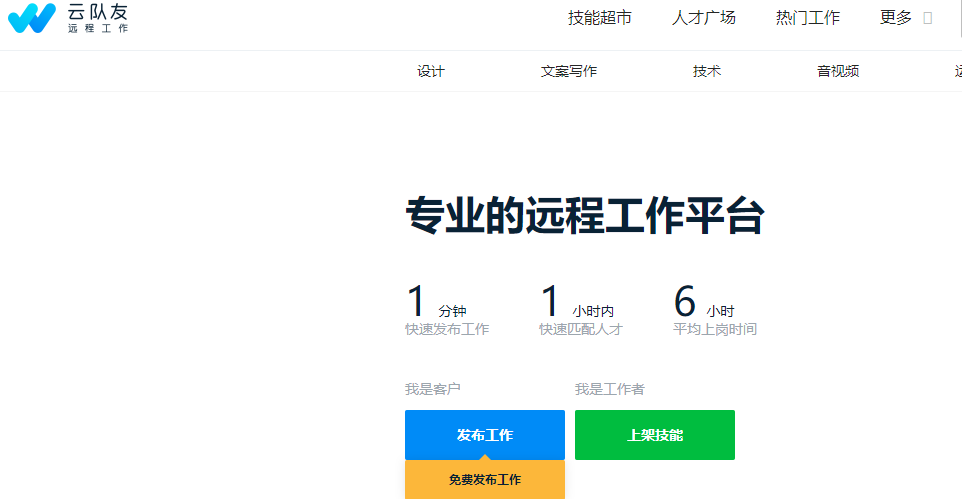962x499 pixels.
Task: Go to 人才广场 in top navigation
Action: coord(704,18)
